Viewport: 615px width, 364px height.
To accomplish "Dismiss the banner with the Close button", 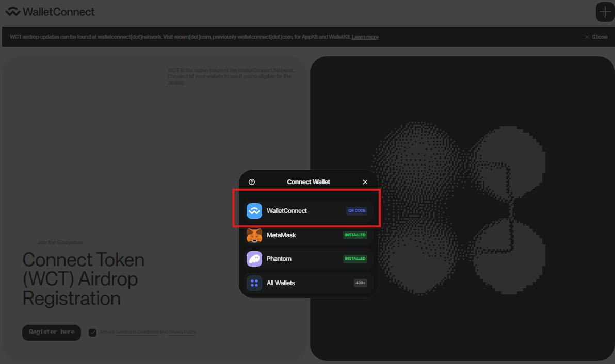I will pyautogui.click(x=596, y=37).
